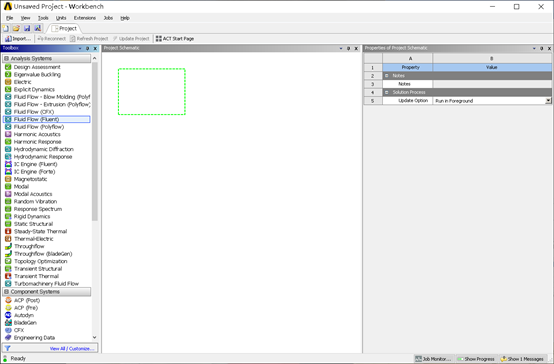Image resolution: width=554 pixels, height=364 pixels.
Task: Open the Extensions menu
Action: pos(85,18)
